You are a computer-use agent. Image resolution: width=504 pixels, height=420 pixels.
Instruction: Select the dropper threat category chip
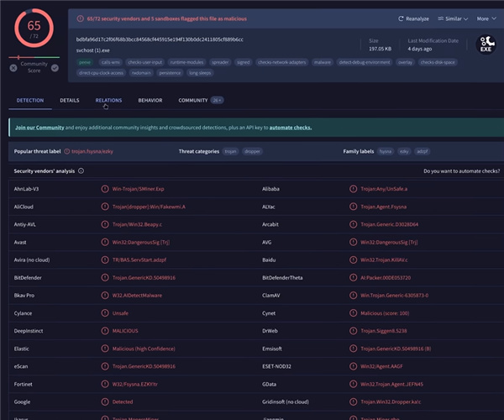(252, 151)
